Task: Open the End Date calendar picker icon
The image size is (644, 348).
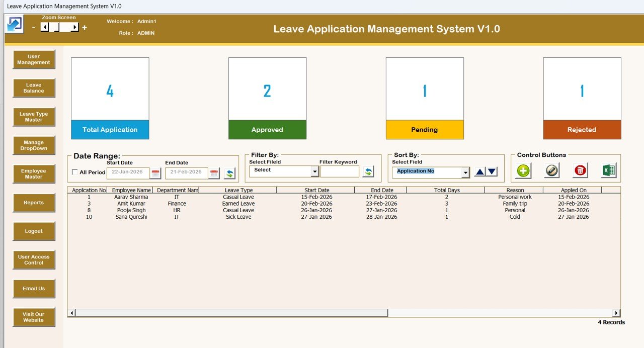Action: (214, 173)
